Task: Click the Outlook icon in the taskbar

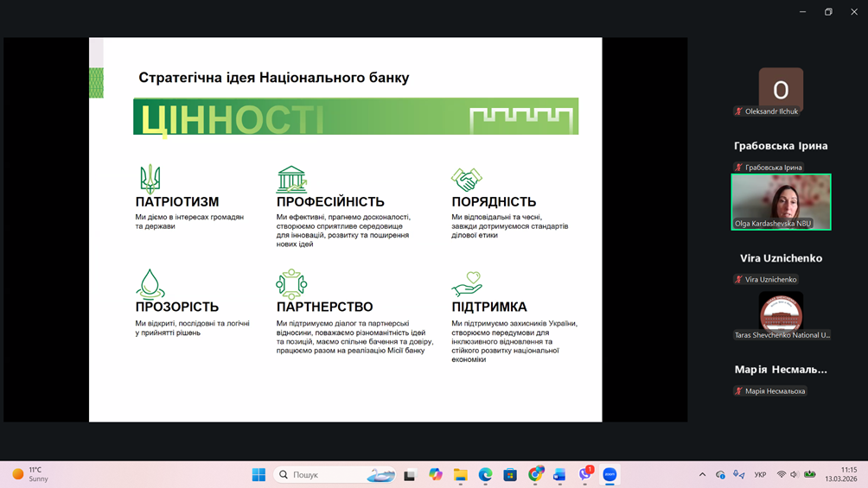Action: pyautogui.click(x=559, y=474)
